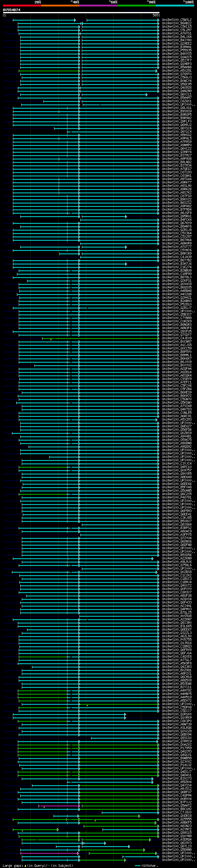Select hit UniRef100_C3YJC4
Viewport: 197px width, 868px height.
(x=177, y=464)
